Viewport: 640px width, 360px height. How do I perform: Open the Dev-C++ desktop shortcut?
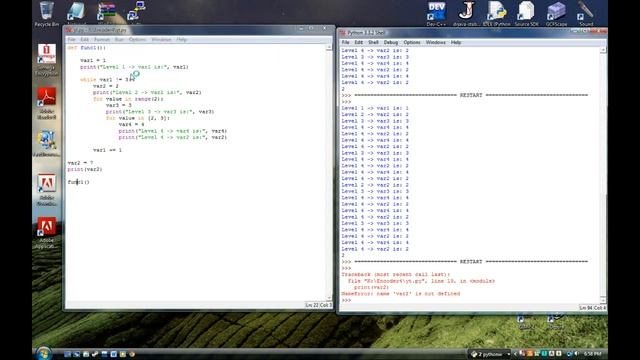(436, 13)
